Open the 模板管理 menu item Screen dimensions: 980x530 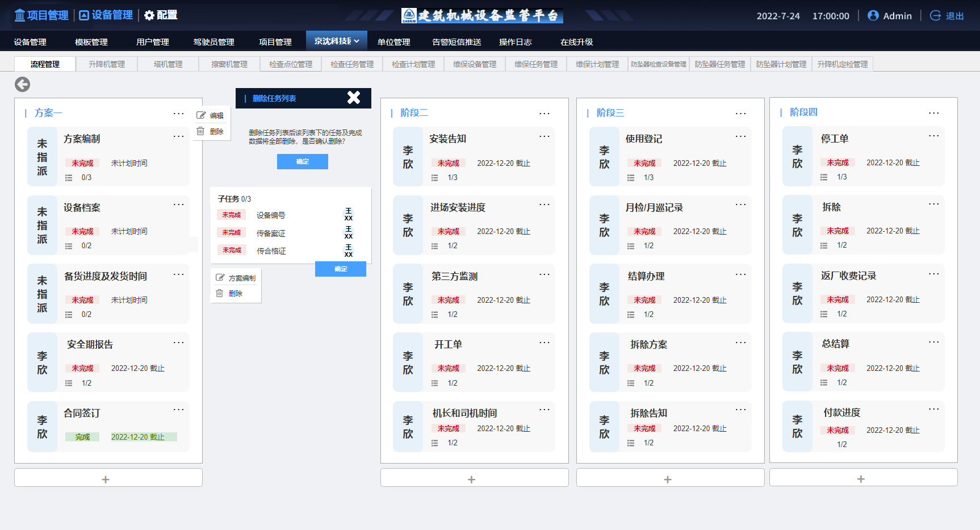pos(91,42)
